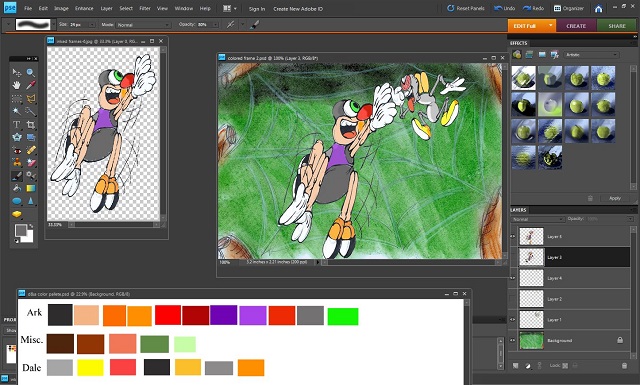Open the brush Opacity dropdown
Viewport: 640px width, 385px height.
[x=216, y=25]
